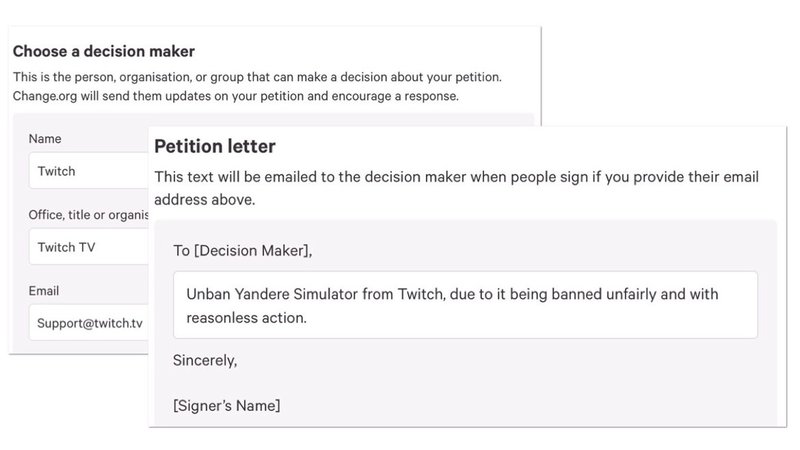
Task: Click the "Sincerely," closing line
Action: [205, 359]
